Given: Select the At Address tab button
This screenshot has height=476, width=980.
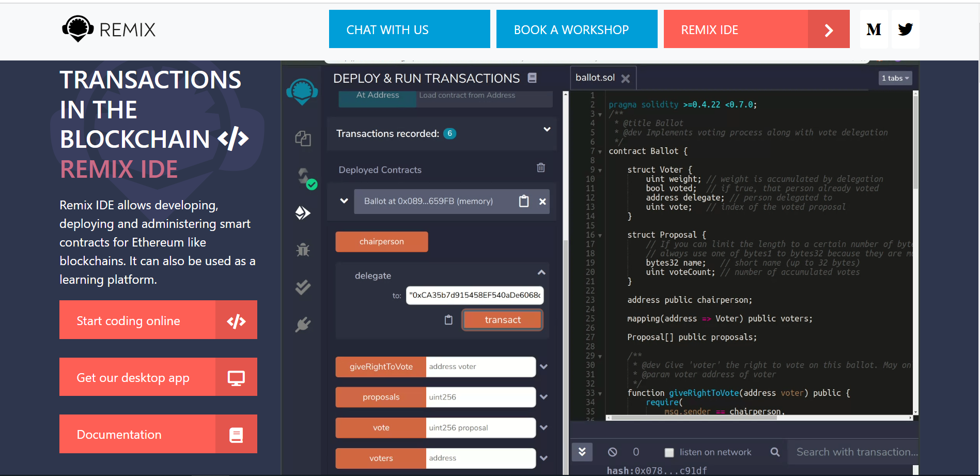Looking at the screenshot, I should click(x=378, y=96).
